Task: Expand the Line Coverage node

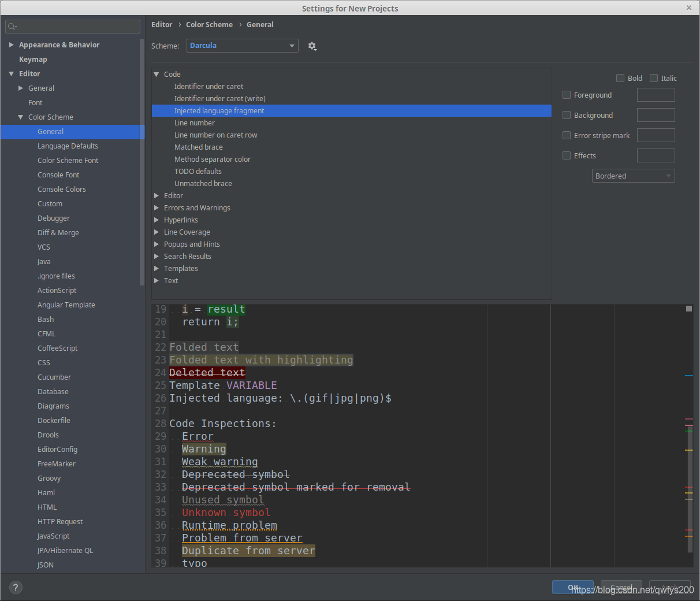Action: [x=156, y=232]
